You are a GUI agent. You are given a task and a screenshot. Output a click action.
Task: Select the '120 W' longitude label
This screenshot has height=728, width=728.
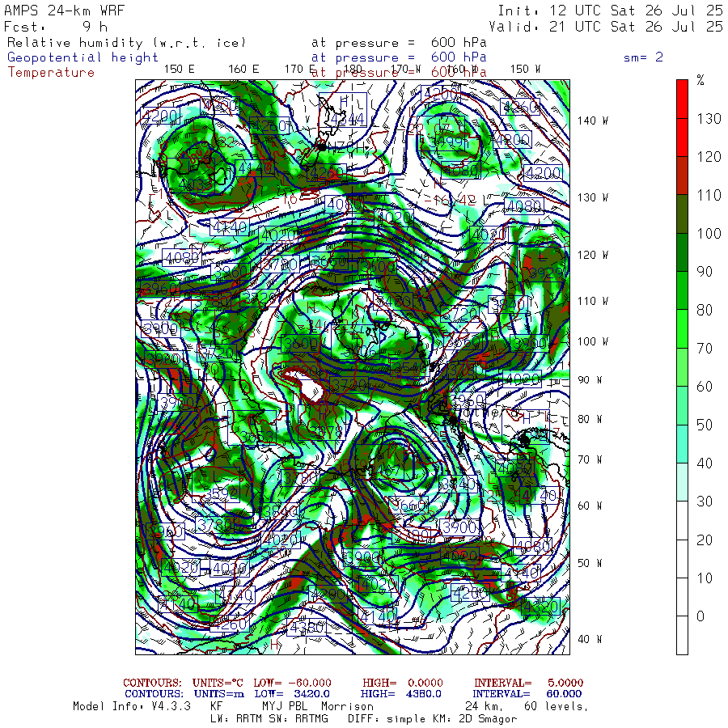point(593,255)
